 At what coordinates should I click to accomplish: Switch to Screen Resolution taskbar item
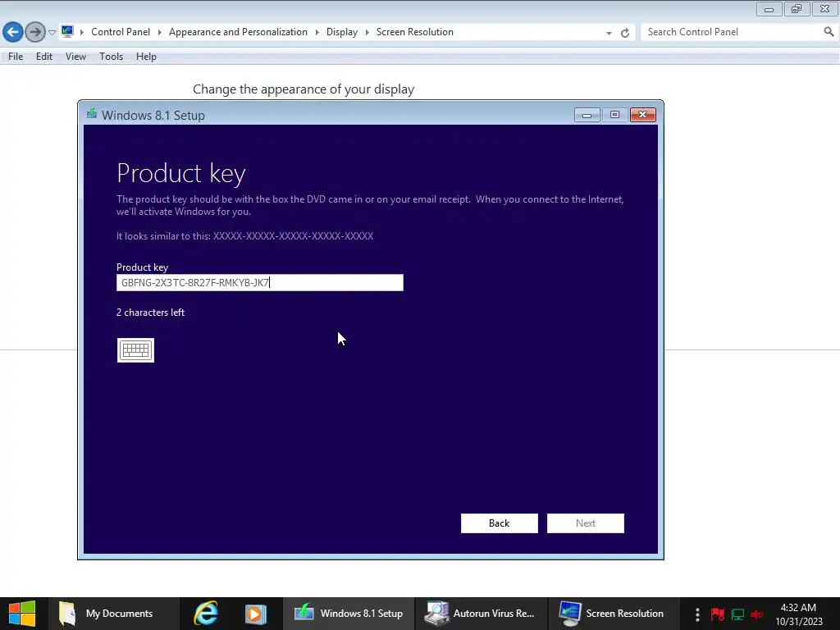click(614, 614)
